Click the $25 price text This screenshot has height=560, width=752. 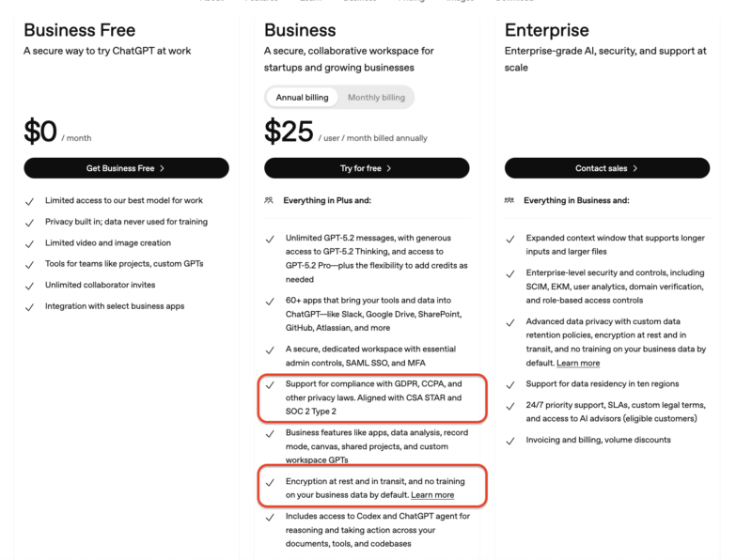pos(289,132)
